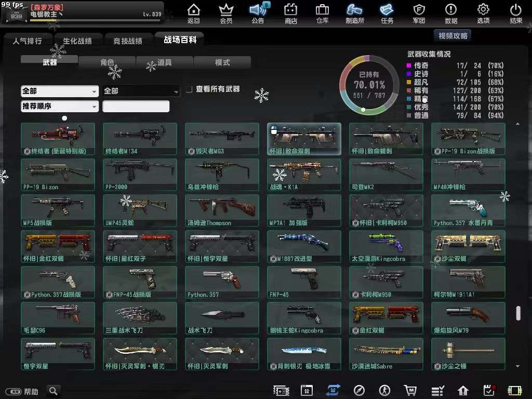Switch to the 生化战绩 tab
This screenshot has height=399, width=532.
[79, 40]
